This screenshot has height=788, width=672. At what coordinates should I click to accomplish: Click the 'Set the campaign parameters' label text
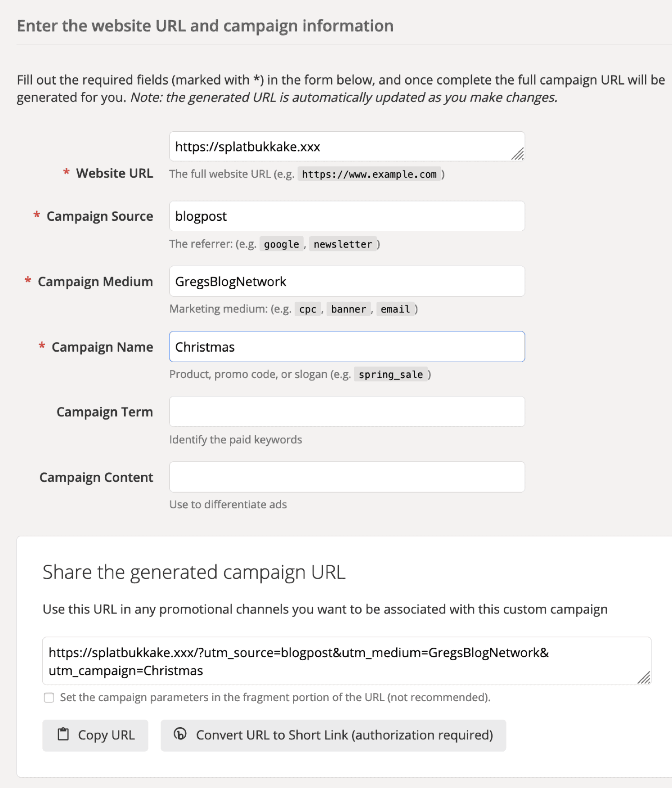[x=275, y=698]
